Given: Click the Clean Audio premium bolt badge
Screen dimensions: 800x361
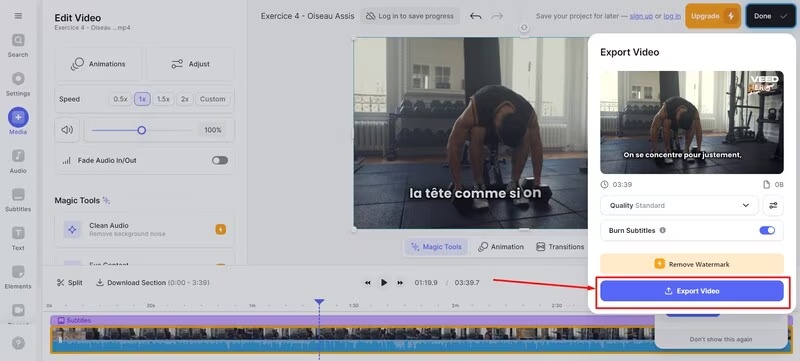Looking at the screenshot, I should click(x=220, y=229).
